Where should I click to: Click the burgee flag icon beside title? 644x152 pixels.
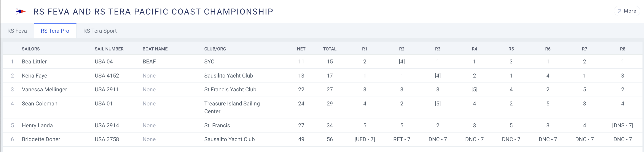pos(21,11)
